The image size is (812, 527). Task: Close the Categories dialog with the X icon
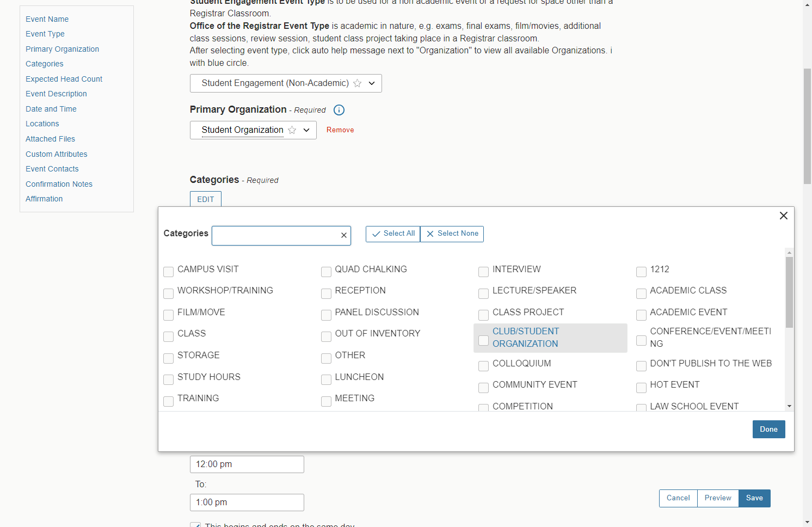point(784,216)
